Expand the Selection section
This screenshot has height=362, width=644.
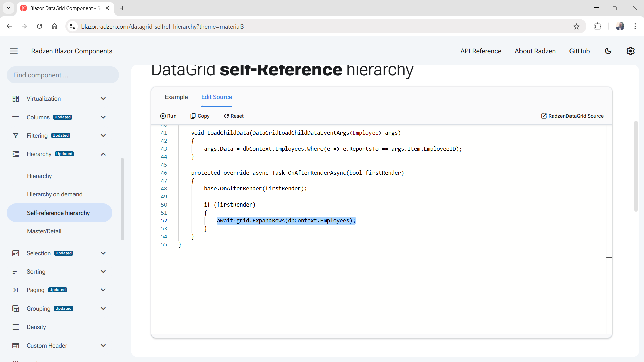coord(103,253)
